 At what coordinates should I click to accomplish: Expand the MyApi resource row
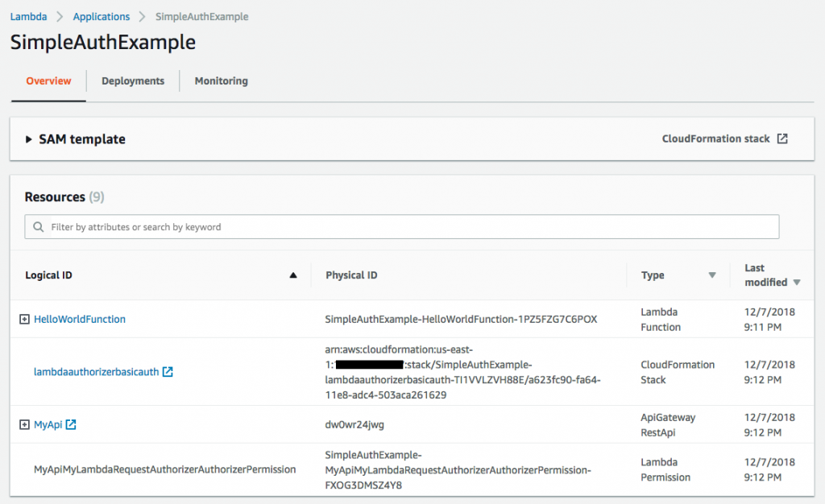click(24, 424)
